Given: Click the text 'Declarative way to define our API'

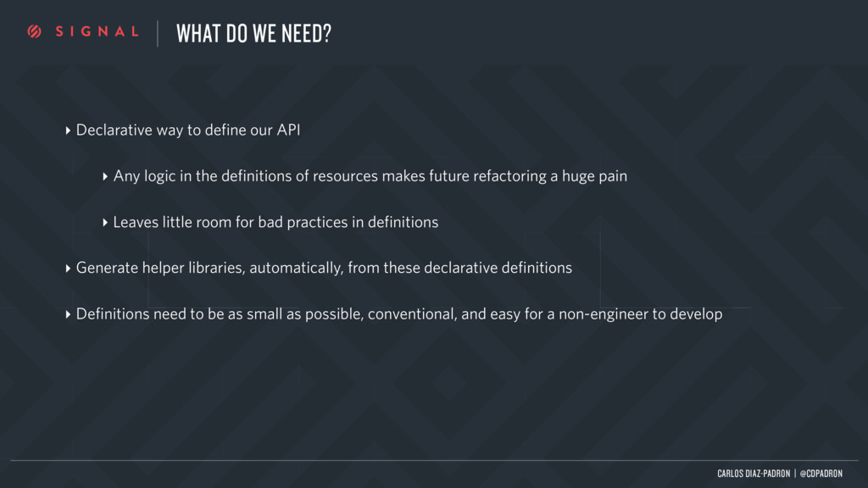Looking at the screenshot, I should pyautogui.click(x=188, y=130).
